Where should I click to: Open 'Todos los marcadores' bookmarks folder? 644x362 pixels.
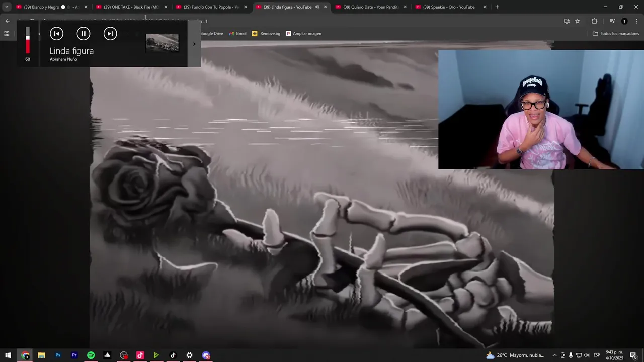pyautogui.click(x=616, y=34)
